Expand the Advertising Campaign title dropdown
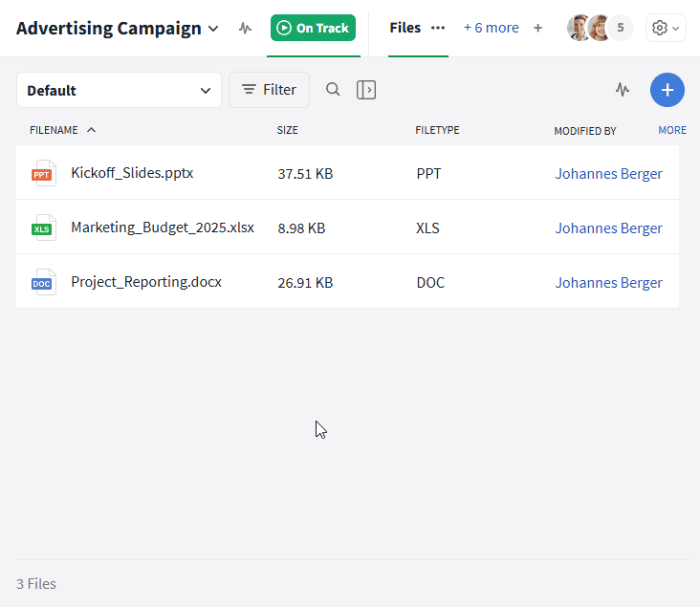This screenshot has height=607, width=700. coord(213,29)
